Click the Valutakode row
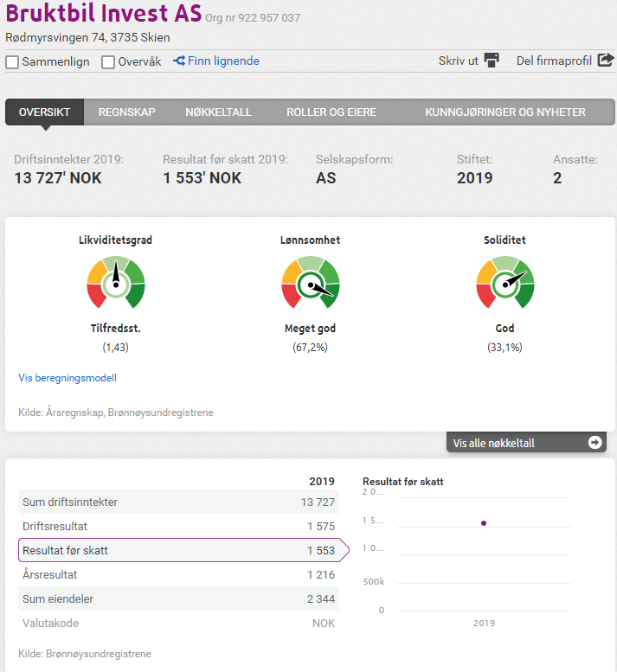Image resolution: width=617 pixels, height=672 pixels. coord(178,624)
